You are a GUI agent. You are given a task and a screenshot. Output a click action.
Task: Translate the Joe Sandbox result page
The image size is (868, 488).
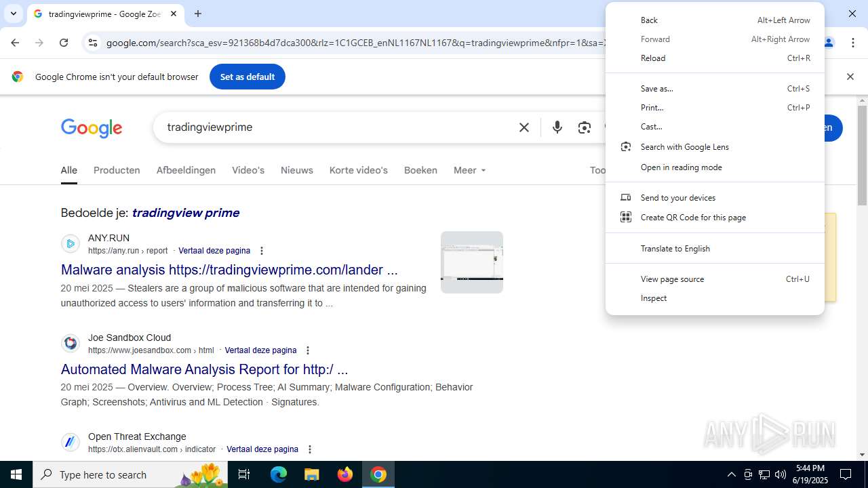click(x=260, y=350)
